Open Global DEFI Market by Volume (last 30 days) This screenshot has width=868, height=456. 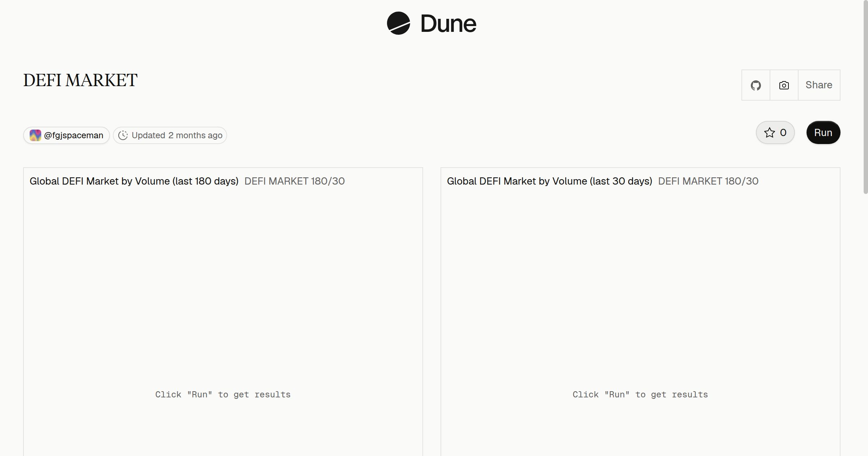tap(549, 181)
